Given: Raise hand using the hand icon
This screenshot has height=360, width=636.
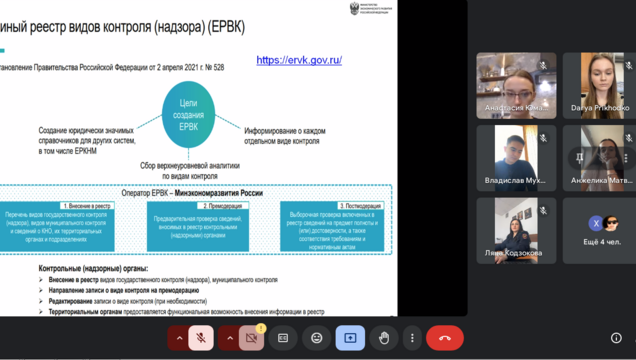Looking at the screenshot, I should (x=384, y=338).
